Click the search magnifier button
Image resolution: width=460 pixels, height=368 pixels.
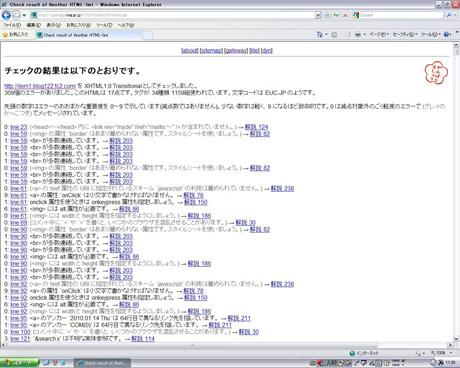point(449,15)
